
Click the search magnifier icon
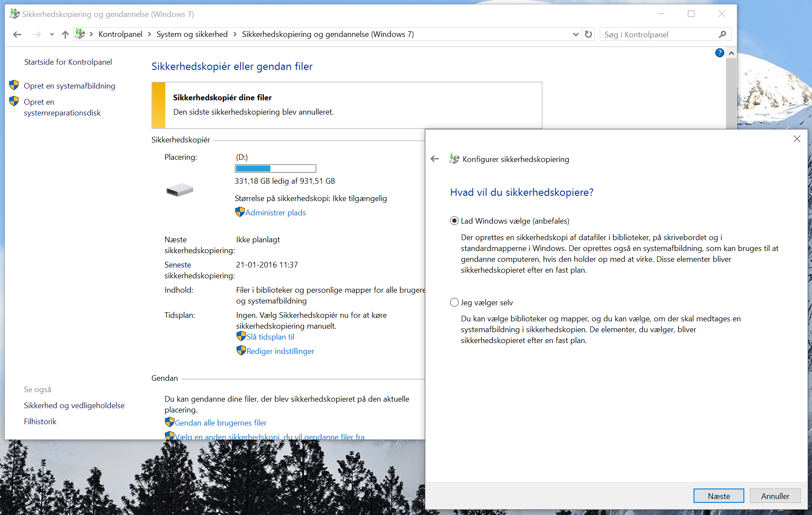coord(722,34)
